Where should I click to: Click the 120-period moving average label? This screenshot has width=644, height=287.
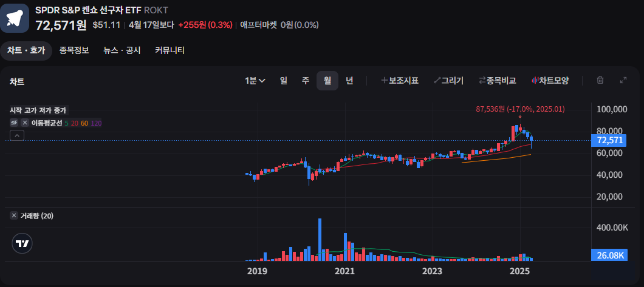point(96,123)
